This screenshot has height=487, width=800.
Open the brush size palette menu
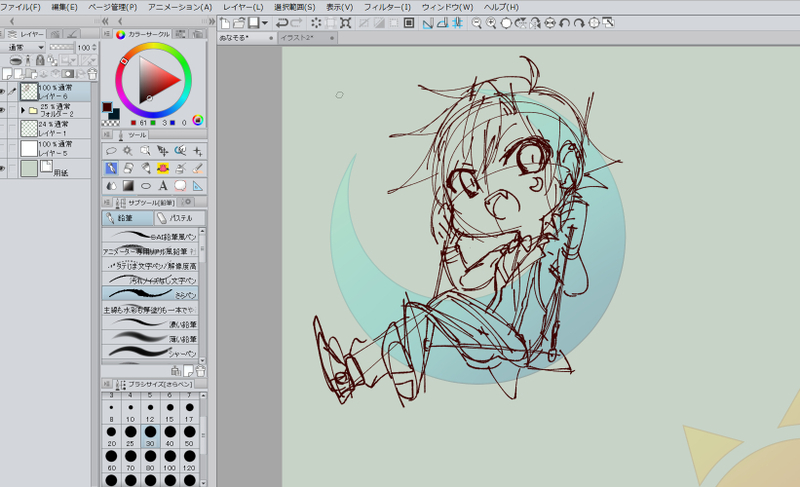(107, 384)
